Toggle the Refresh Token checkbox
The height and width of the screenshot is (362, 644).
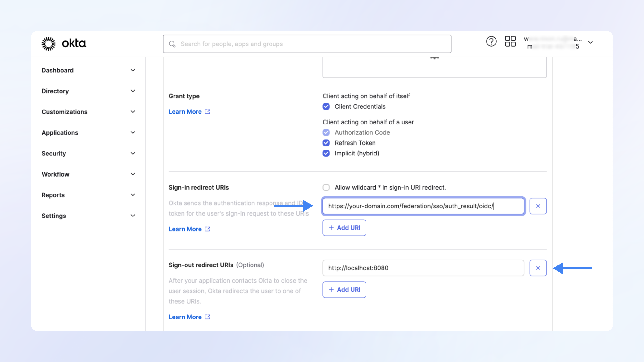tap(326, 143)
